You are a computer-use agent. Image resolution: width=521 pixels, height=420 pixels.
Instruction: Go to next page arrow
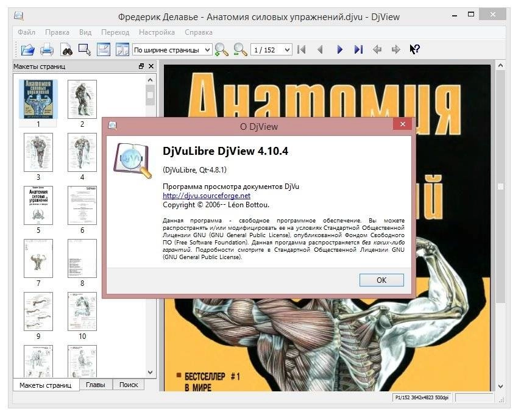339,50
